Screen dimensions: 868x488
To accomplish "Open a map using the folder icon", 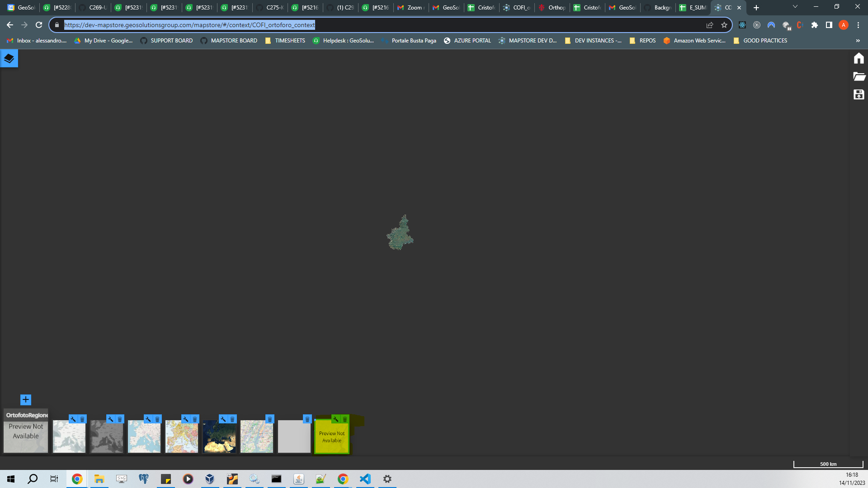I will click(859, 76).
